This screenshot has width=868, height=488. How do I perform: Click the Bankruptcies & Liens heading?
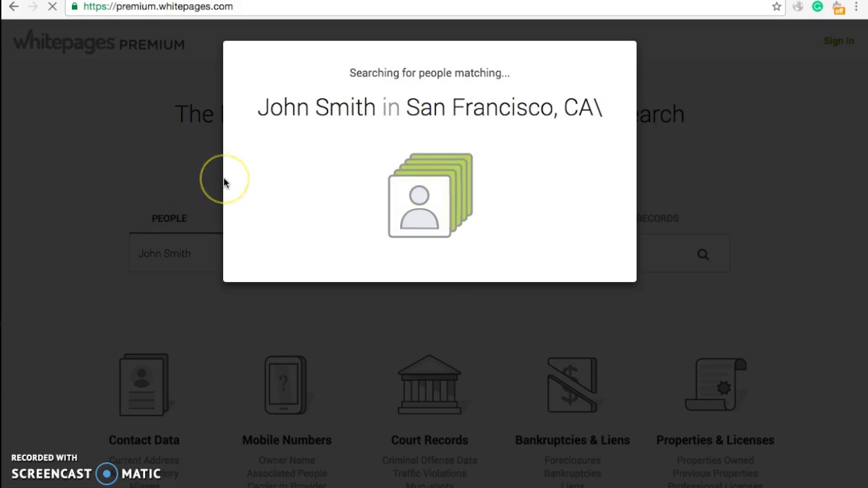point(572,440)
